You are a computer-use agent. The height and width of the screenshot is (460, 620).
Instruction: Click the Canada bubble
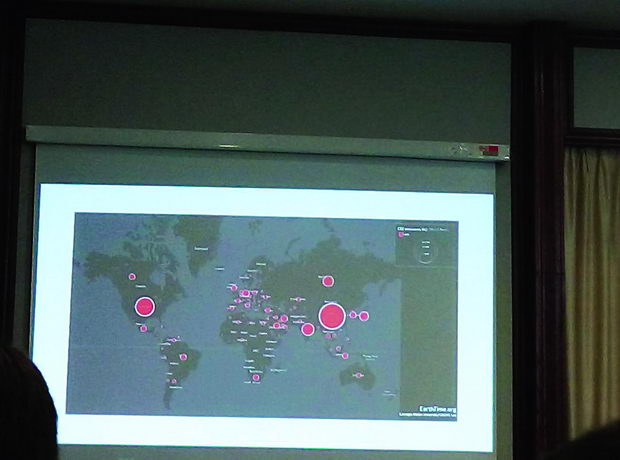[x=132, y=277]
